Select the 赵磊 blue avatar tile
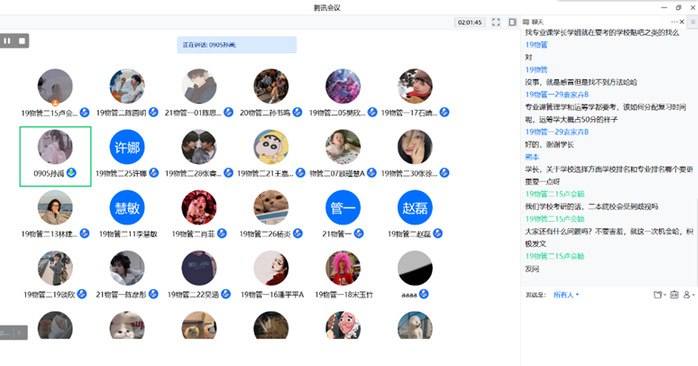The image size is (698, 366). [x=415, y=207]
